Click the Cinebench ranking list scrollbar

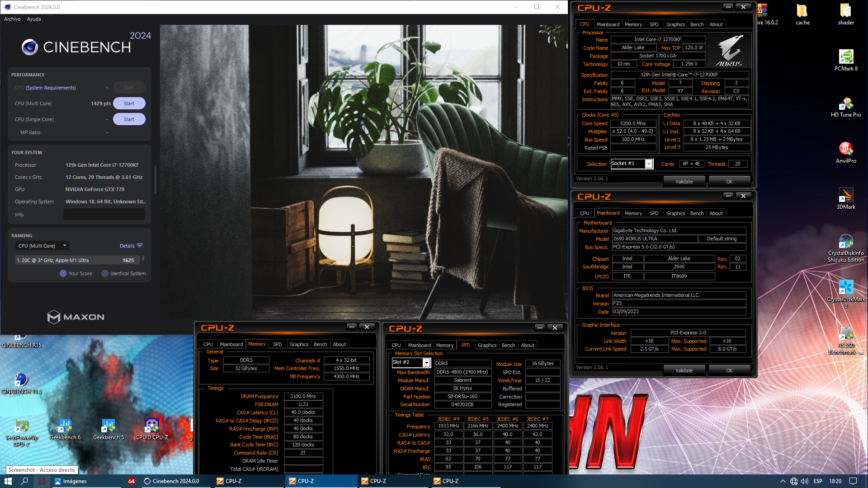(x=143, y=258)
